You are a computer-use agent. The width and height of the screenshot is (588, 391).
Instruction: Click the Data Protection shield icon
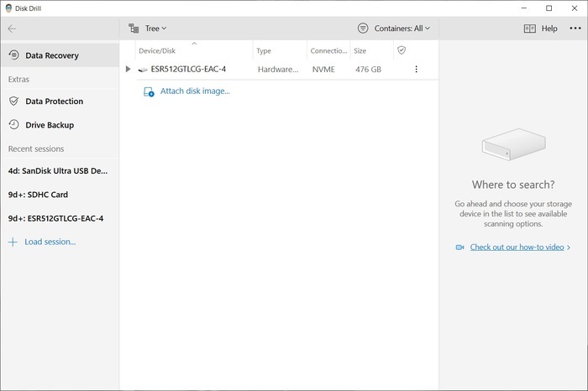[14, 102]
